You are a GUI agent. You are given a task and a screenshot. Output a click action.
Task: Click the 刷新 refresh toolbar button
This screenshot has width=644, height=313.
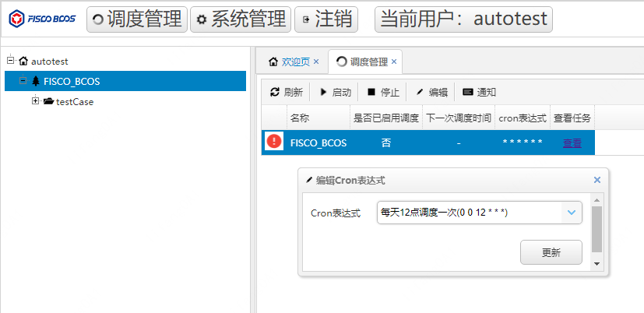coord(287,93)
